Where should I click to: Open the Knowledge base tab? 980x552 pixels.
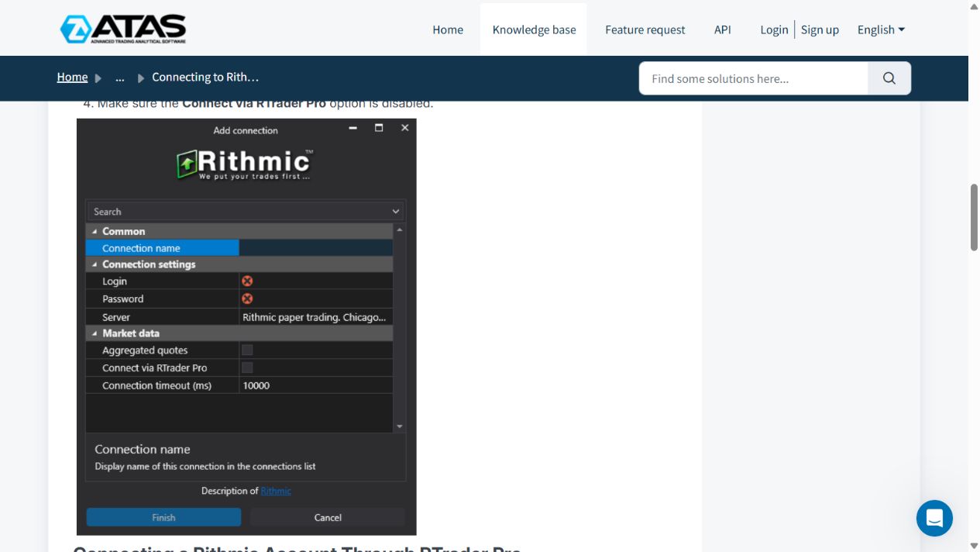coord(534,29)
